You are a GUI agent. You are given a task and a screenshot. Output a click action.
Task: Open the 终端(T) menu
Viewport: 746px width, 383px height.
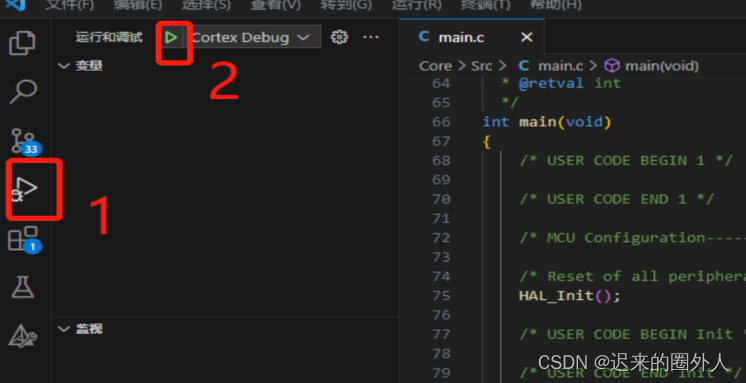click(x=485, y=5)
